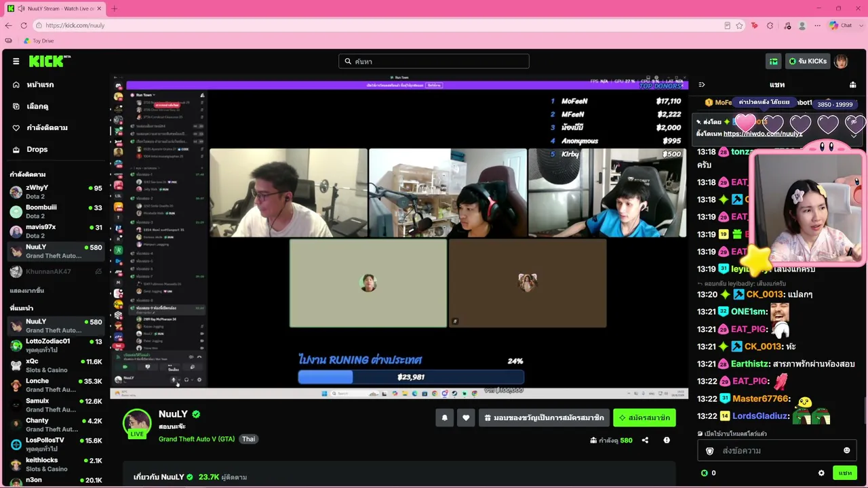Expand more followed channels (แสดงมากขึ้น)
The image size is (868, 488).
click(27, 291)
